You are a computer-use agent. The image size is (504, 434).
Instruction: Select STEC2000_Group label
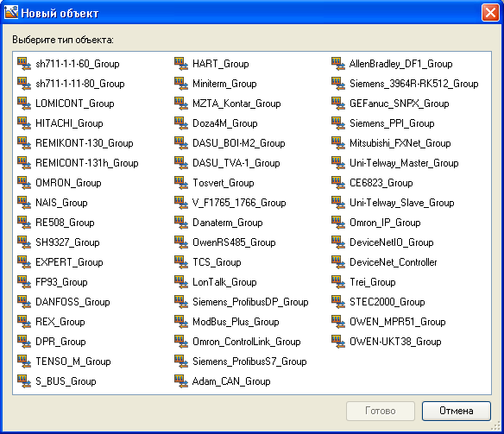coord(387,302)
